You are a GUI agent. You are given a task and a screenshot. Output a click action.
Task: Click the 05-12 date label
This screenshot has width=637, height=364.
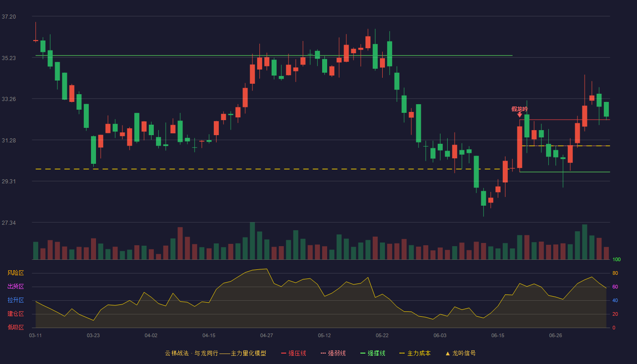(x=324, y=335)
